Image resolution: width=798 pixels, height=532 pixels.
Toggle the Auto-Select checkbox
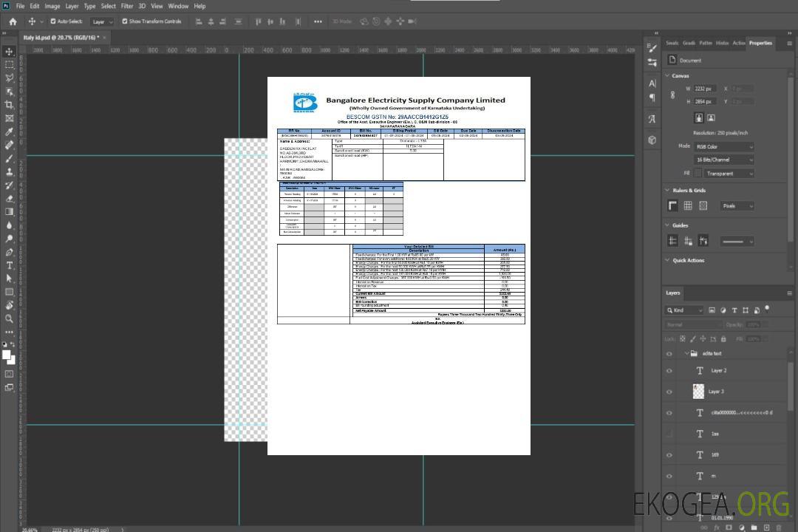tap(53, 21)
